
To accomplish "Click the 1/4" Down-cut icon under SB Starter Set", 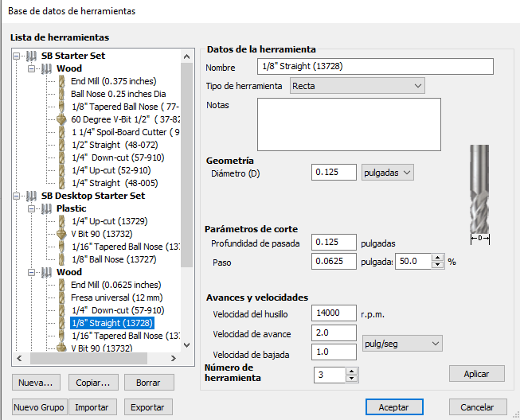I will coord(61,157).
